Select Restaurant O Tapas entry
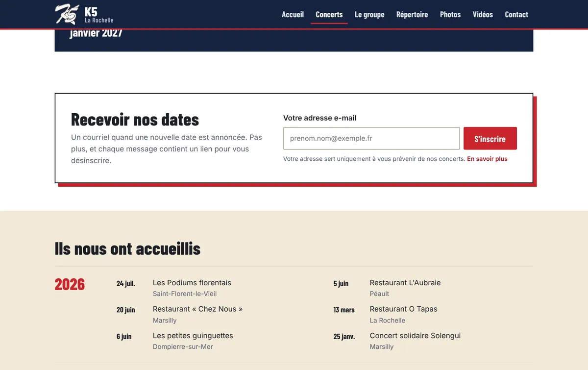The width and height of the screenshot is (588, 370). click(x=403, y=309)
